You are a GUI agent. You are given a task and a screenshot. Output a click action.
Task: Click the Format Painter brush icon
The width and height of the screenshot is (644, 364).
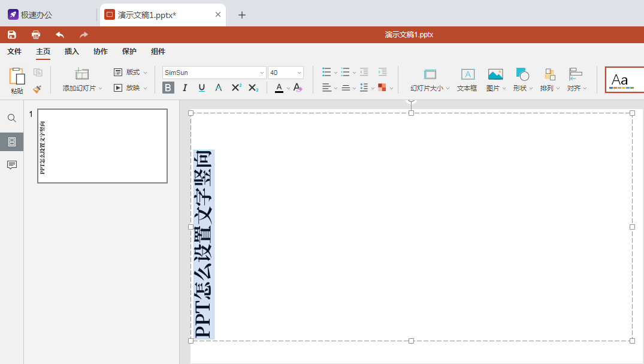click(38, 89)
